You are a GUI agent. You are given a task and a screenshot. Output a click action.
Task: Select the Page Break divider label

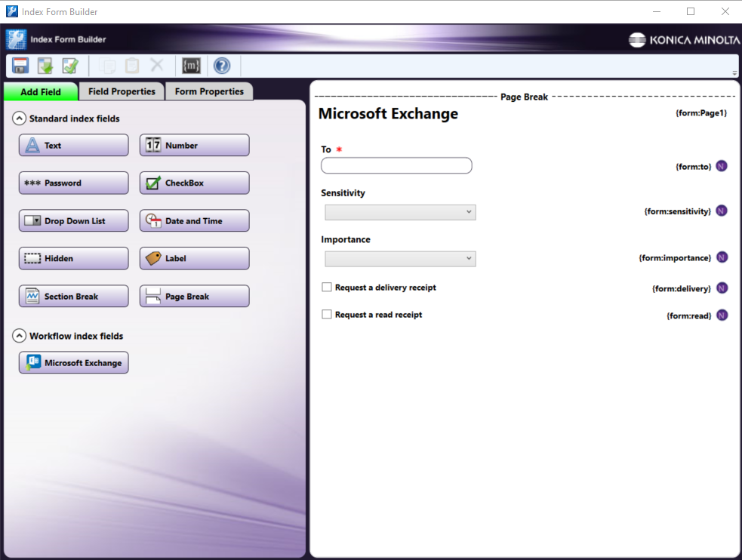point(524,97)
